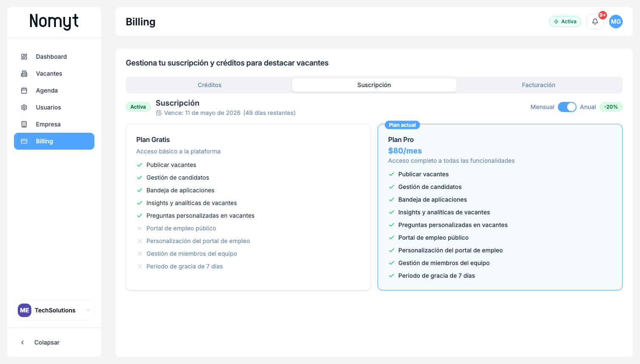Click the Empresa building icon

pyautogui.click(x=24, y=124)
